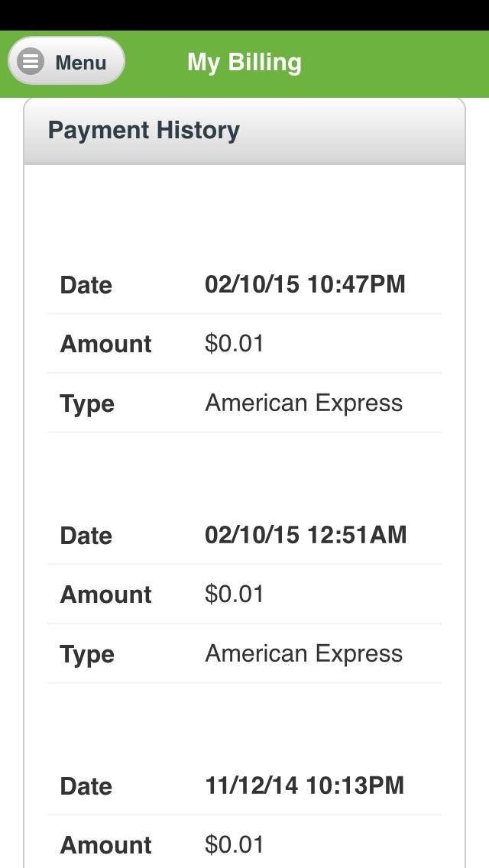Select American Express under the 12:51AM payment
489x868 pixels.
click(303, 653)
